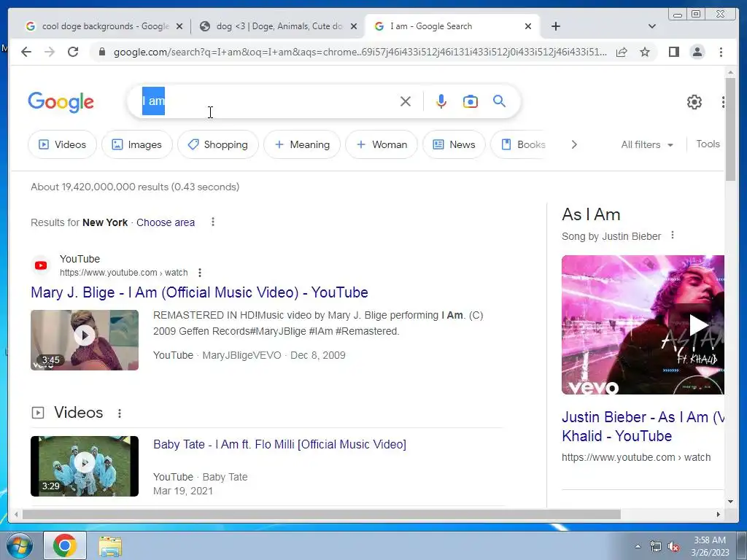Image resolution: width=747 pixels, height=560 pixels.
Task: View site info via lock icon
Action: point(101,52)
